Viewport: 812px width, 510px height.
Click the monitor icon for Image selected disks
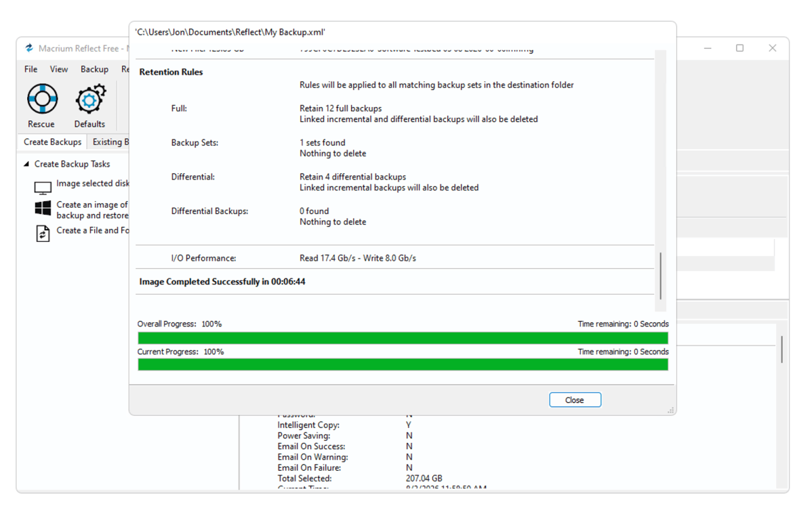point(43,187)
